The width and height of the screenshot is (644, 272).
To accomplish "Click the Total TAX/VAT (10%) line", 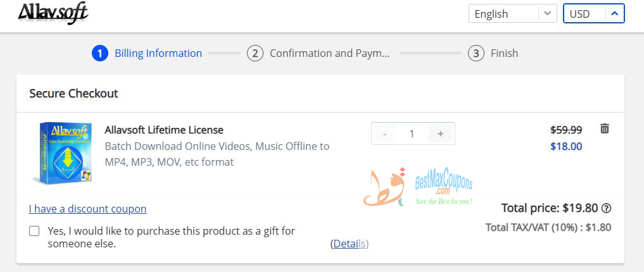I will click(548, 227).
